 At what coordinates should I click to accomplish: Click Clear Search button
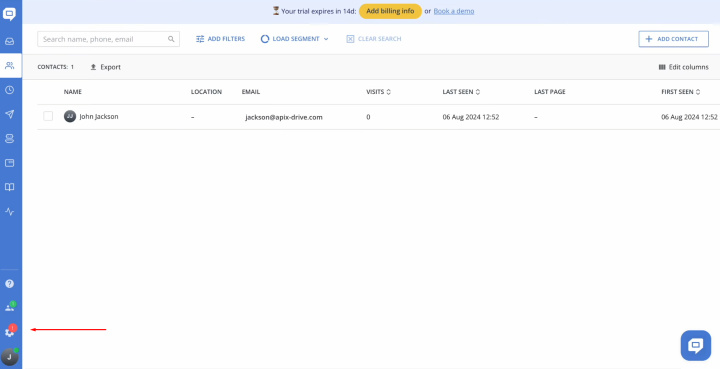click(x=374, y=39)
